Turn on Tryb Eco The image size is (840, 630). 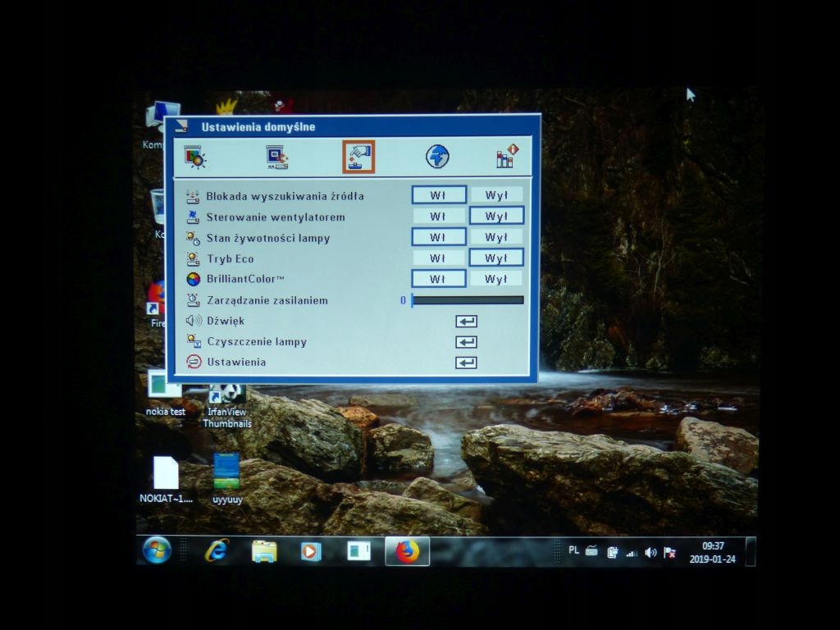coord(437,257)
